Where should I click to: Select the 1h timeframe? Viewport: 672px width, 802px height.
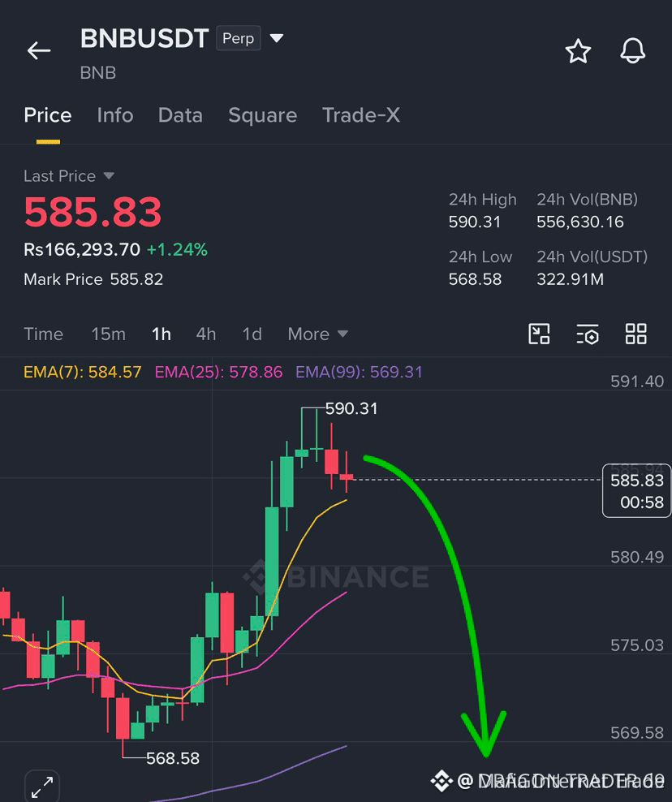pos(161,334)
